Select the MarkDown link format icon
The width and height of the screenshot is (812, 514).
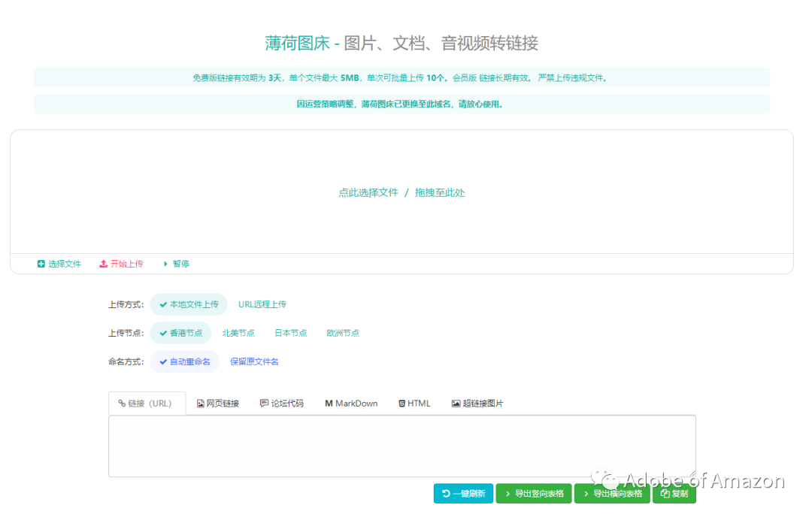click(329, 403)
